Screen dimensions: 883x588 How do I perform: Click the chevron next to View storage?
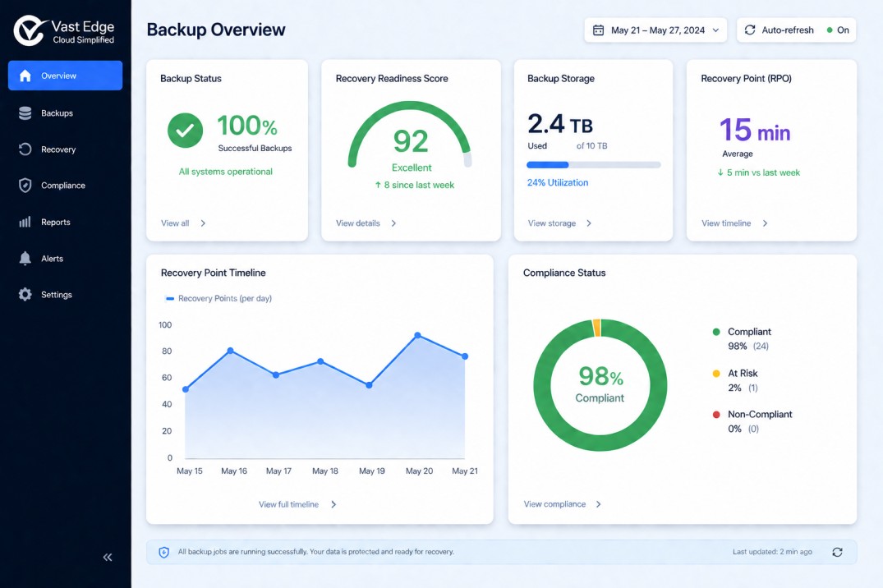click(x=589, y=223)
